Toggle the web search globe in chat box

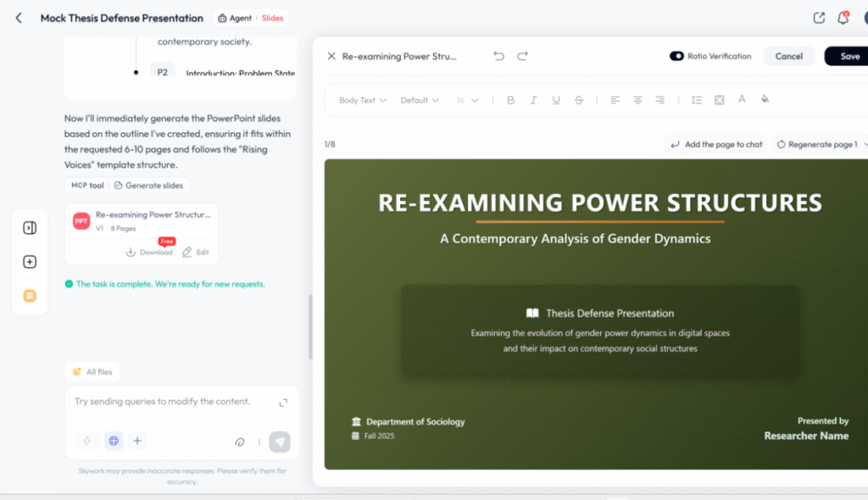tap(114, 441)
